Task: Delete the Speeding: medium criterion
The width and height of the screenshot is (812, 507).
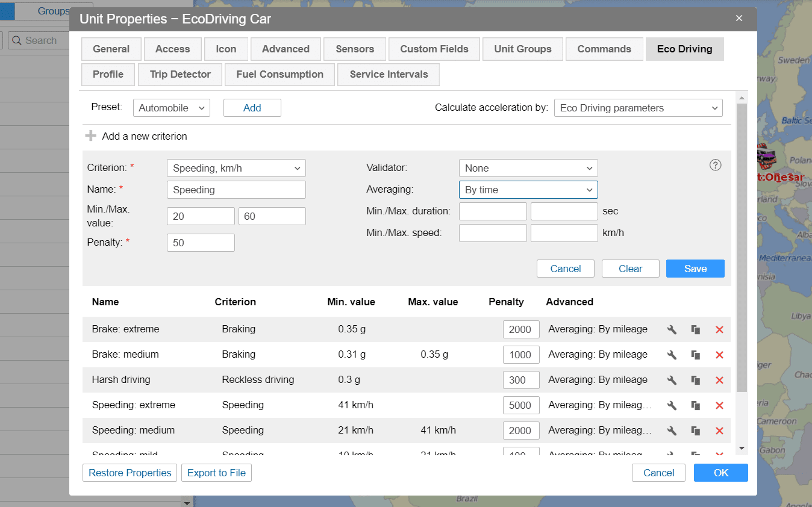Action: pos(719,431)
